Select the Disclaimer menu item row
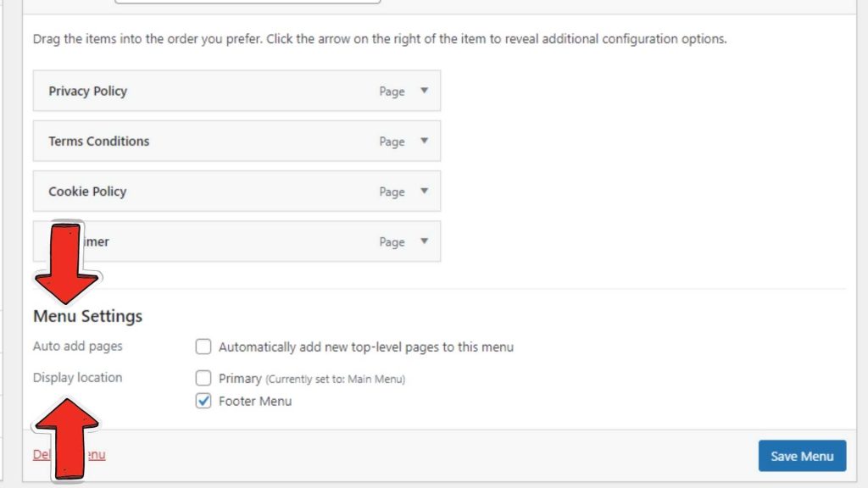Screen dimensions: 868x488 tap(212, 241)
